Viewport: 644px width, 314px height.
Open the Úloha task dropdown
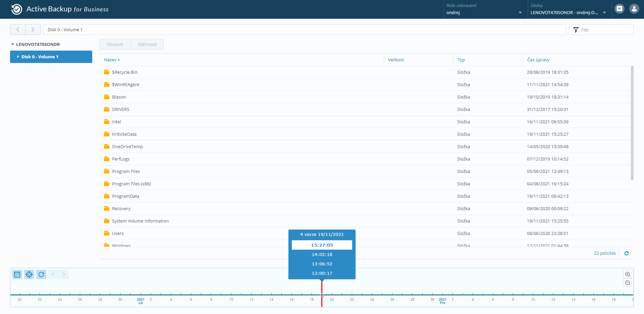[568, 12]
